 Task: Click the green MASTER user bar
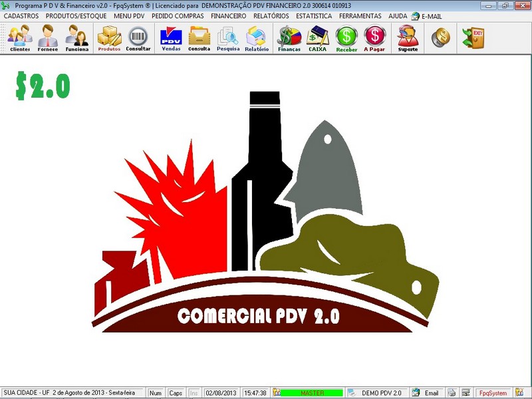click(312, 393)
